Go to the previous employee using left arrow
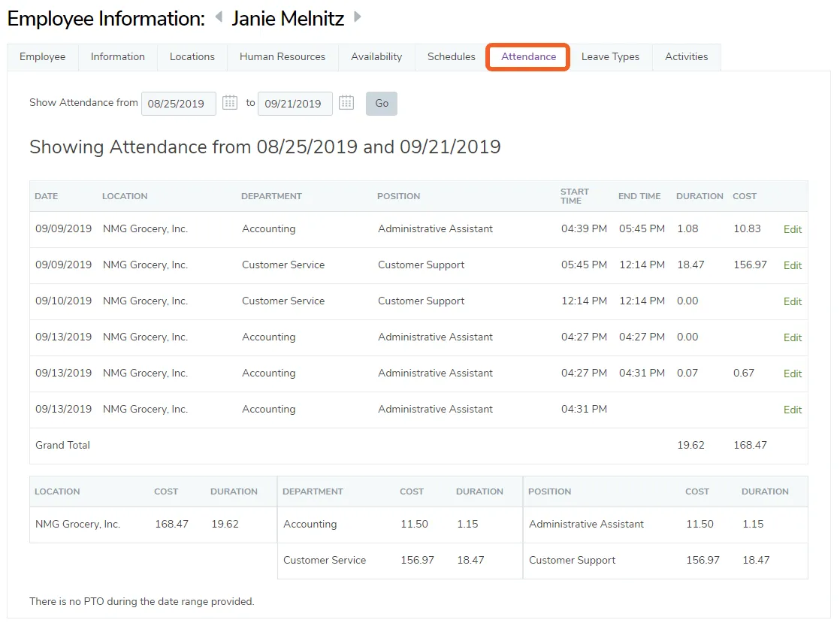The width and height of the screenshot is (840, 626). 219,17
